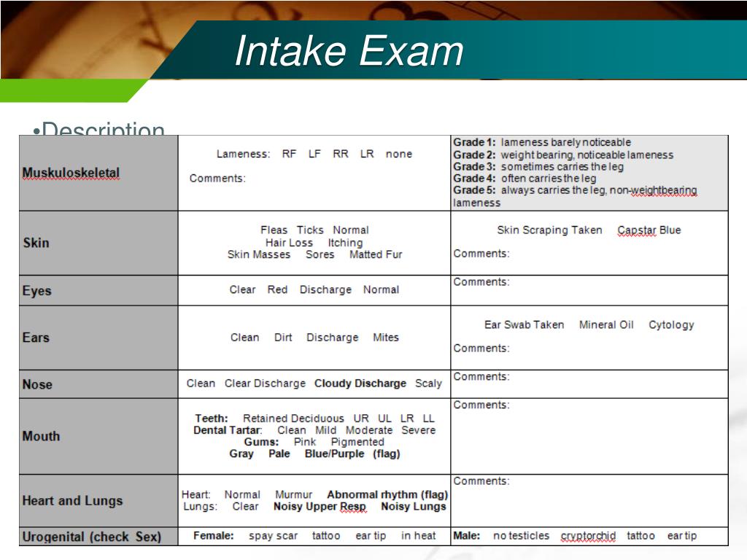Click the 'Murmur' heart option
The width and height of the screenshot is (747, 560).
click(x=293, y=495)
